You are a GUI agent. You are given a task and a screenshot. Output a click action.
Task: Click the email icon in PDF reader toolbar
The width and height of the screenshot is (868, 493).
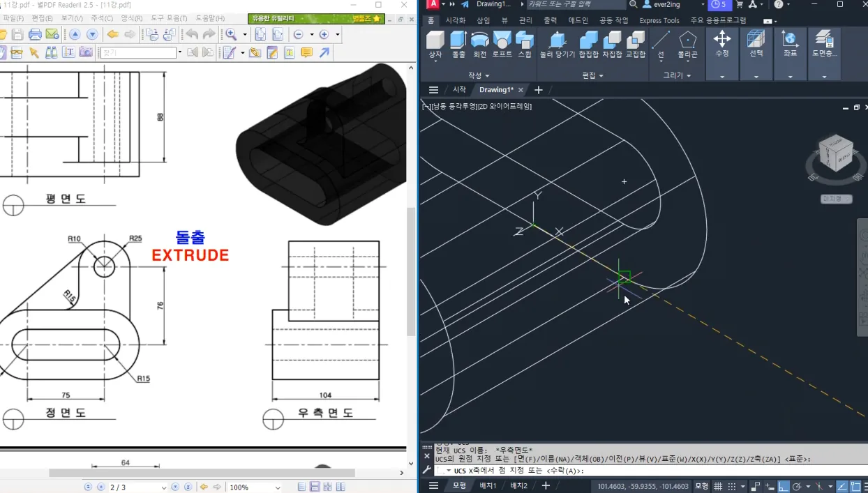(x=52, y=34)
